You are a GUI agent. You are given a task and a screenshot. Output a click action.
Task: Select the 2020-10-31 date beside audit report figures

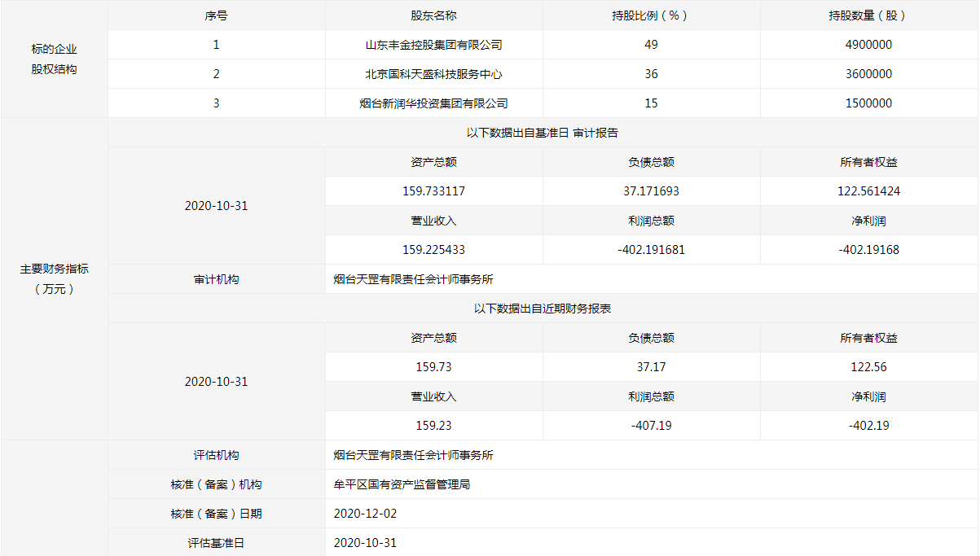[x=216, y=206]
